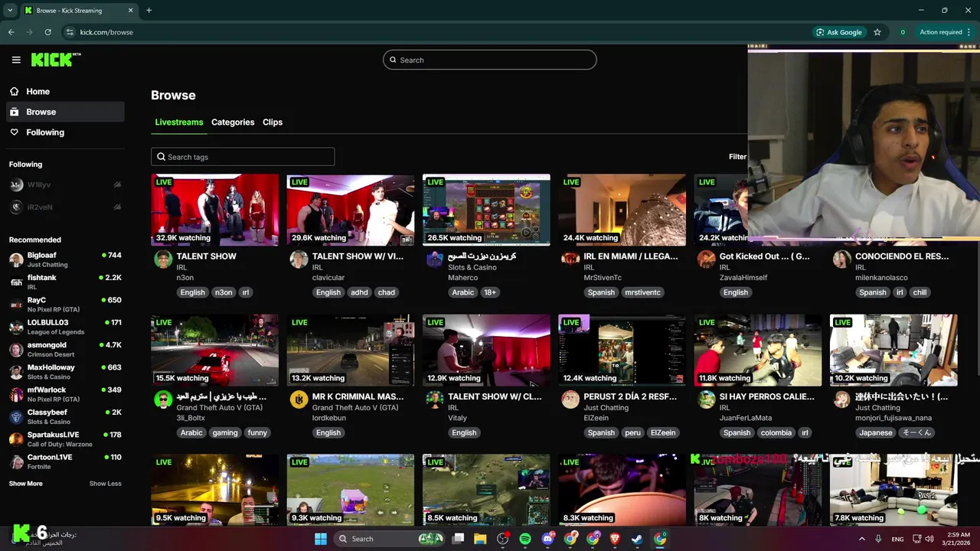Viewport: 980px width, 551px height.
Task: Click the MaxHolloway channel avatar
Action: 16,372
